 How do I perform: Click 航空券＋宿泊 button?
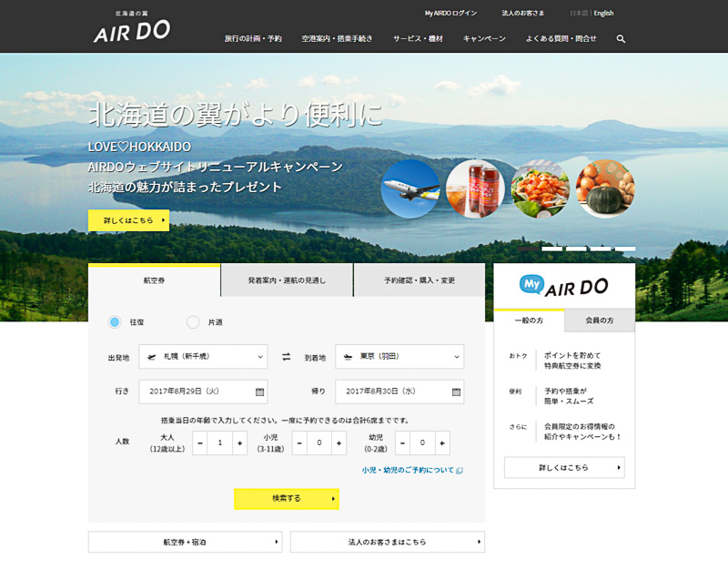(x=186, y=542)
